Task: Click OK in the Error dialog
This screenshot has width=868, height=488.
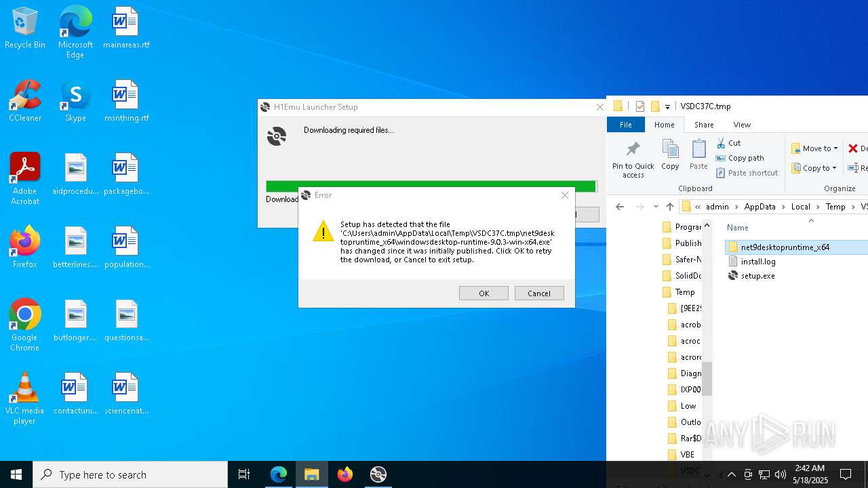Action: click(484, 293)
